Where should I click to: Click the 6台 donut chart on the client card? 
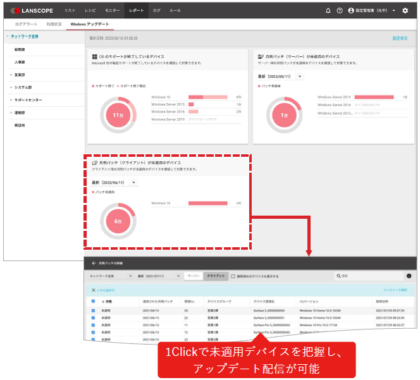click(118, 221)
